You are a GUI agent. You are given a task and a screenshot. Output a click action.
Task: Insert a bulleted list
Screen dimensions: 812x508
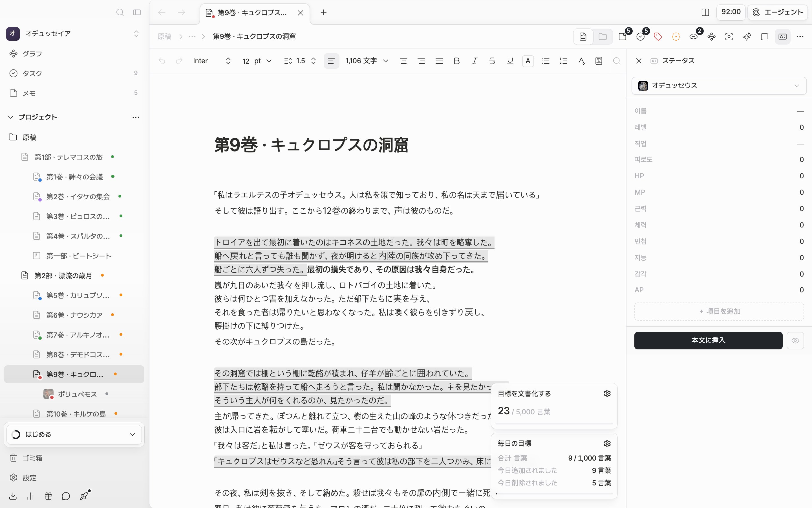point(546,61)
